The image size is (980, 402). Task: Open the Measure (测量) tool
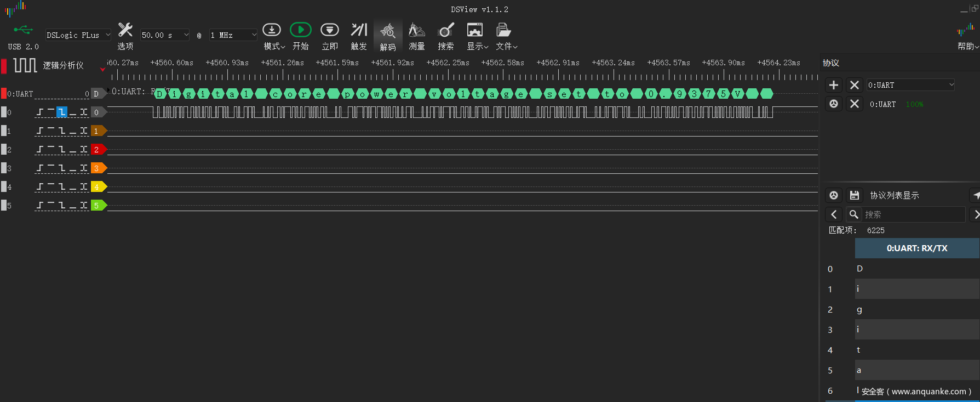[416, 31]
